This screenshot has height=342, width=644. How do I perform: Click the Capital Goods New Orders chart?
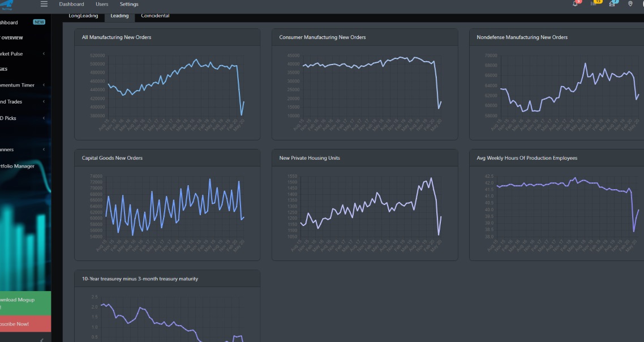[x=168, y=213]
